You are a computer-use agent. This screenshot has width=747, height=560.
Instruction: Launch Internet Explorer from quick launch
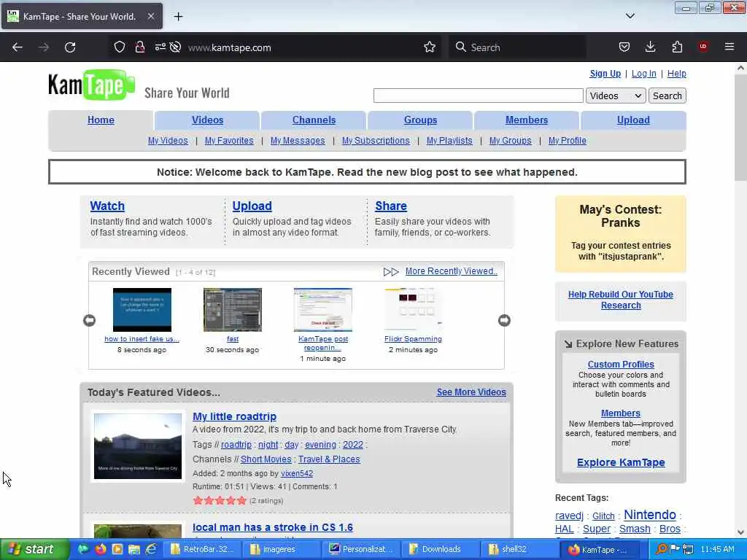click(151, 549)
